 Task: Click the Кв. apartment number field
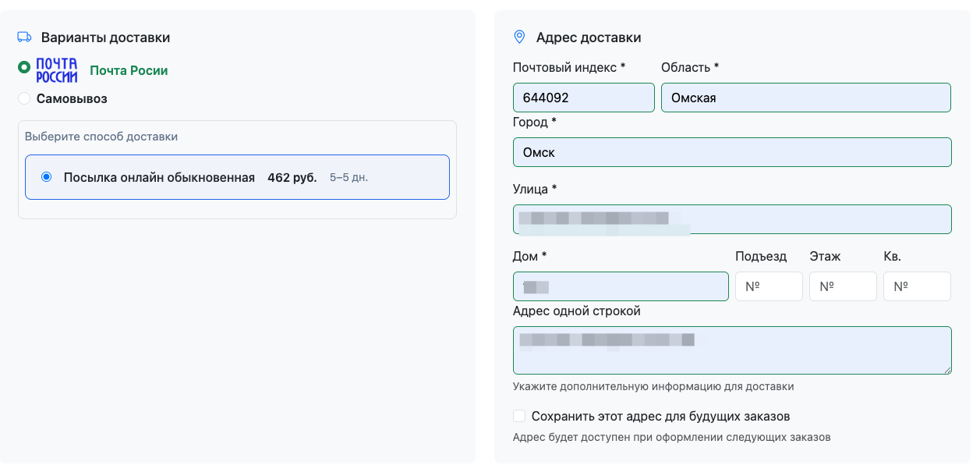pyautogui.click(x=917, y=286)
